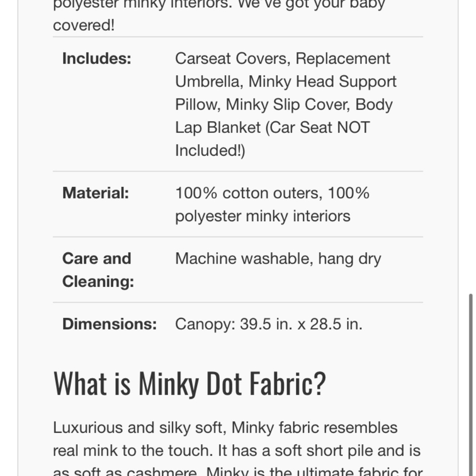Select the "Includes:" row label
Viewport: 476px width, 476px height.
[x=97, y=59]
